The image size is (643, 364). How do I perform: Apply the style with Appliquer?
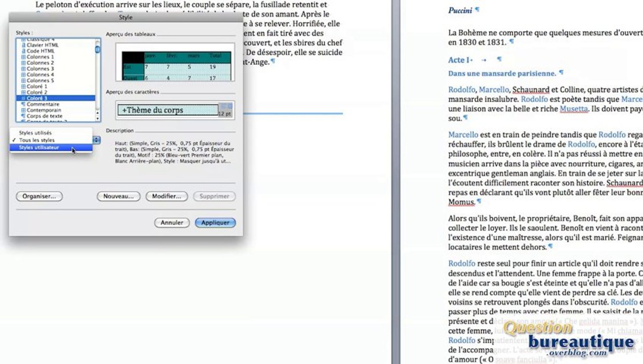click(215, 222)
